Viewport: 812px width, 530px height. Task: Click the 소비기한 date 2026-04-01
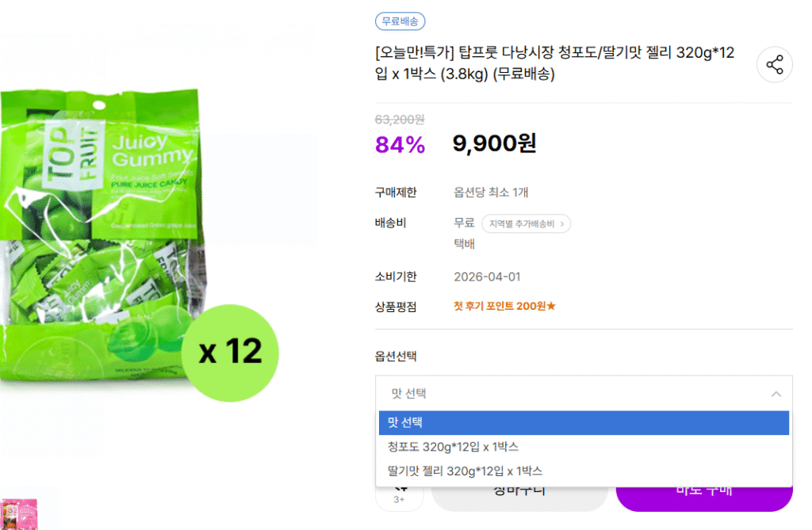click(x=485, y=277)
